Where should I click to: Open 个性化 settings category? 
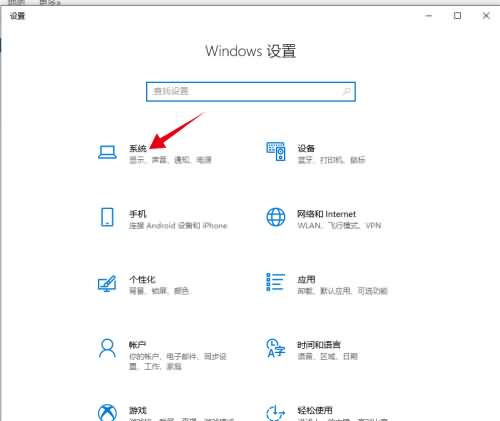[142, 279]
